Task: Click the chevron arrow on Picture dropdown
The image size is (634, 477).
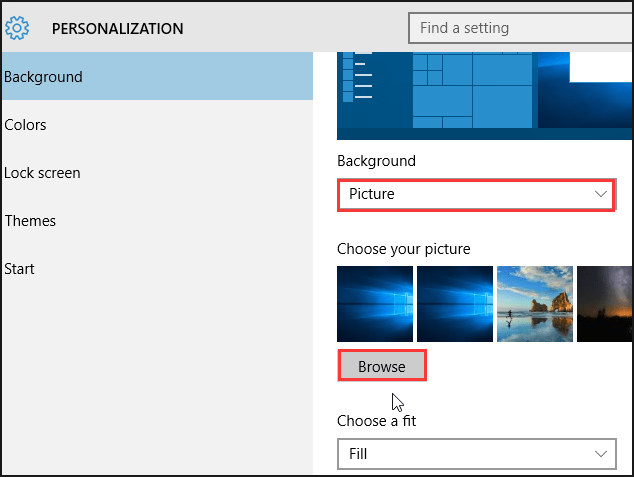Action: (601, 194)
